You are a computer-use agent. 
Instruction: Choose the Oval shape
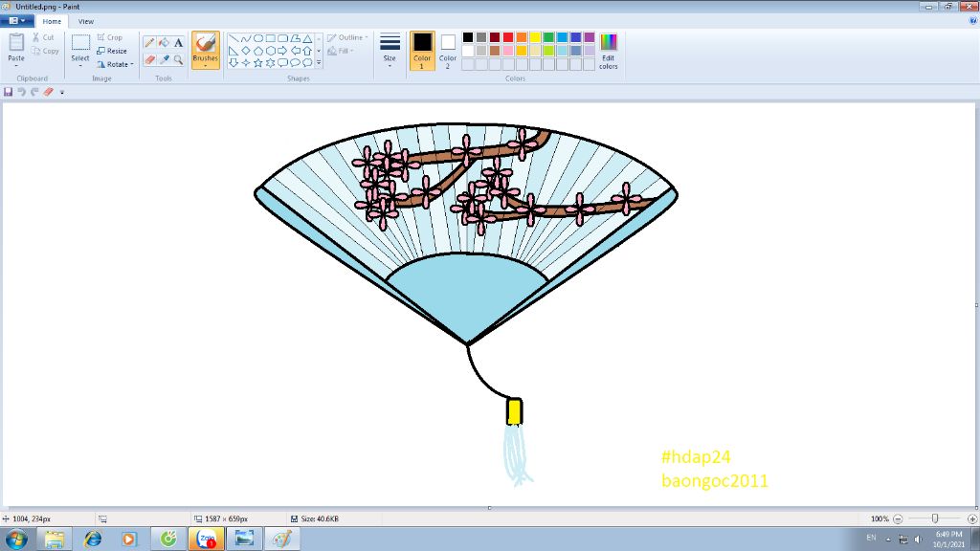pos(258,38)
